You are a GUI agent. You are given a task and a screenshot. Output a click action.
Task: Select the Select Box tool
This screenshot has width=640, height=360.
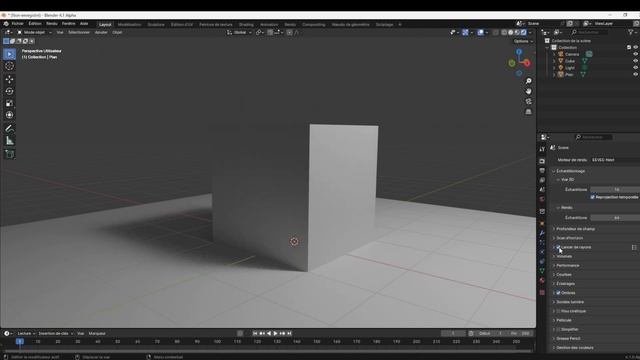pyautogui.click(x=9, y=54)
